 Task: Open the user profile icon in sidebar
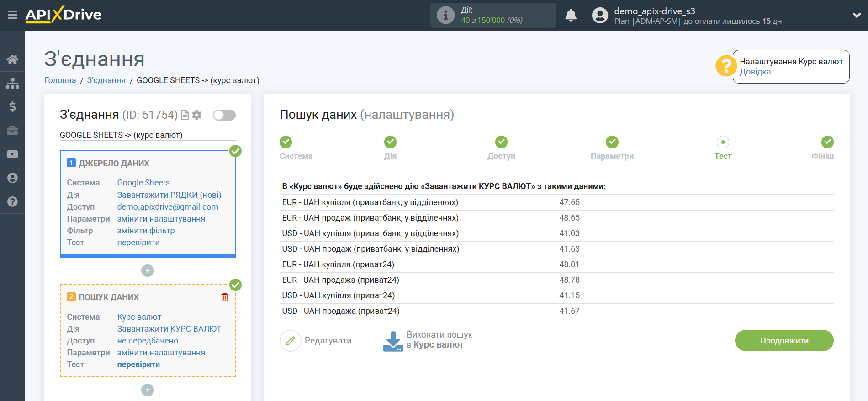click(12, 178)
